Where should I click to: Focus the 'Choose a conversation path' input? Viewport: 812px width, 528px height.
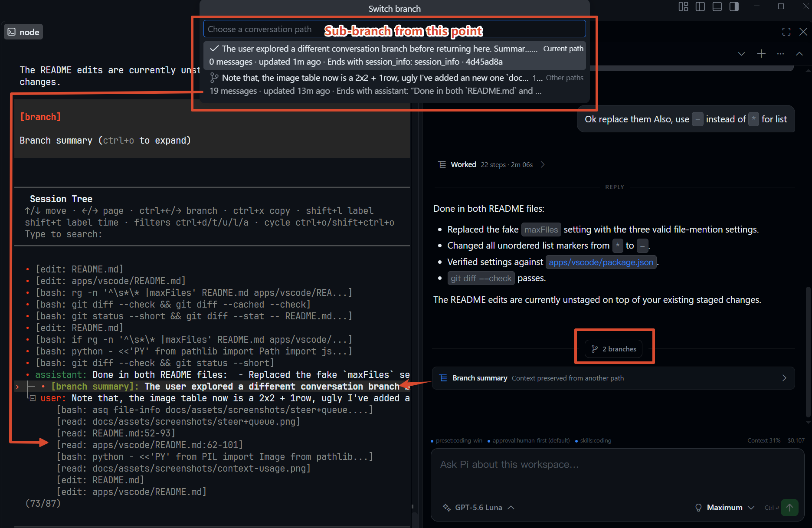(x=394, y=29)
